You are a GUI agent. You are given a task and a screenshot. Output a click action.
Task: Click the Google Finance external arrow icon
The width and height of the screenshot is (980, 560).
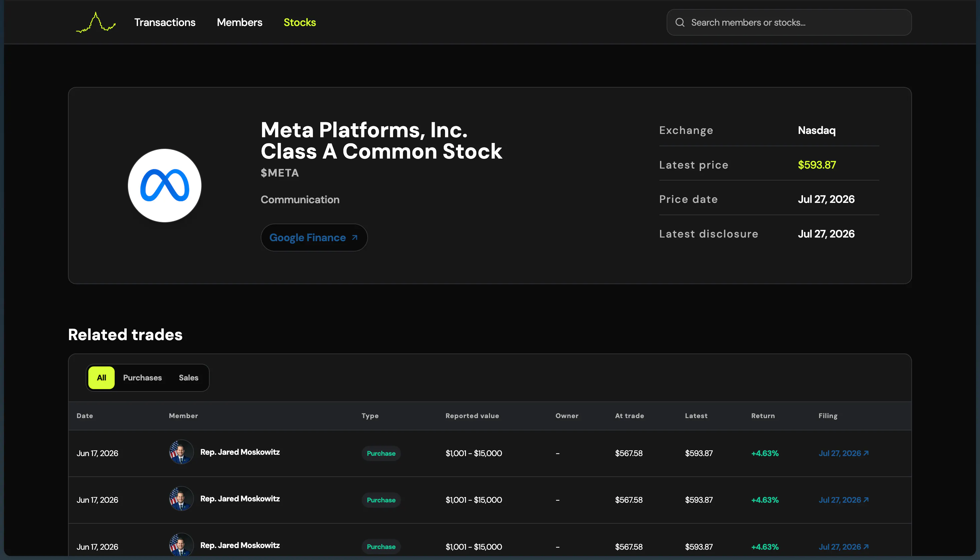355,237
